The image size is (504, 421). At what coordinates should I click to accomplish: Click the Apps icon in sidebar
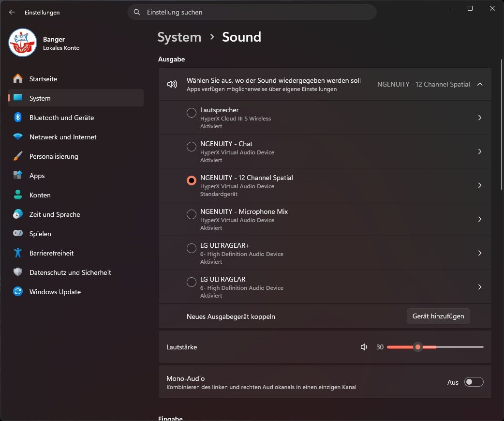tap(18, 175)
